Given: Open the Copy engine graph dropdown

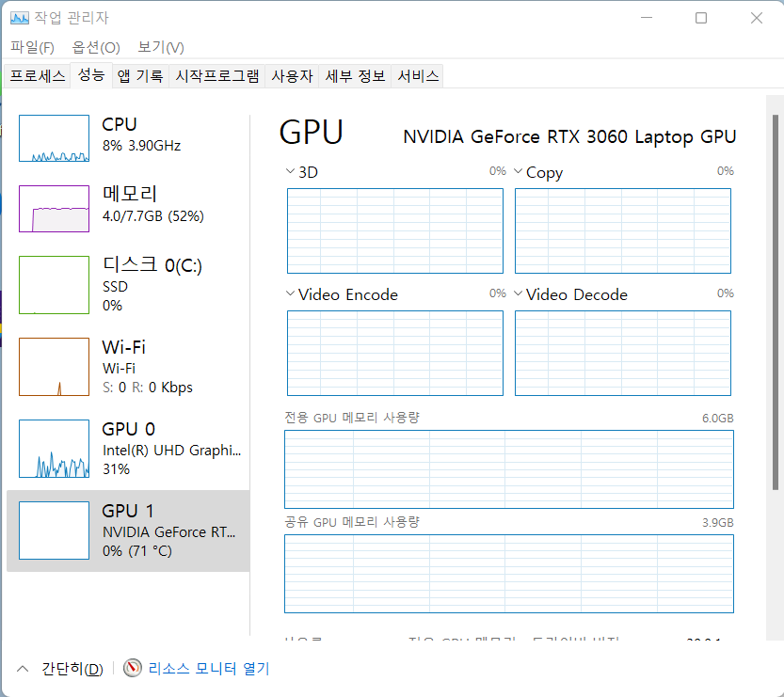Looking at the screenshot, I should (518, 172).
